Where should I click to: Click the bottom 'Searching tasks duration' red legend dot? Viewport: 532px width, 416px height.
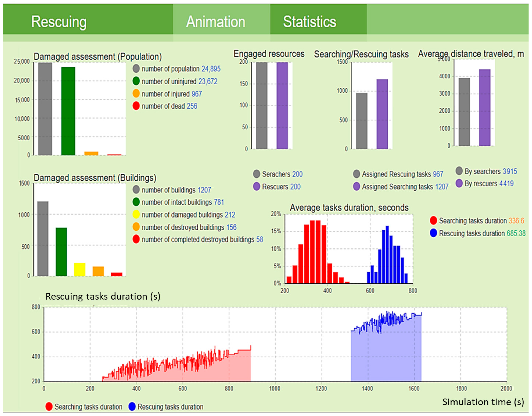pos(49,406)
